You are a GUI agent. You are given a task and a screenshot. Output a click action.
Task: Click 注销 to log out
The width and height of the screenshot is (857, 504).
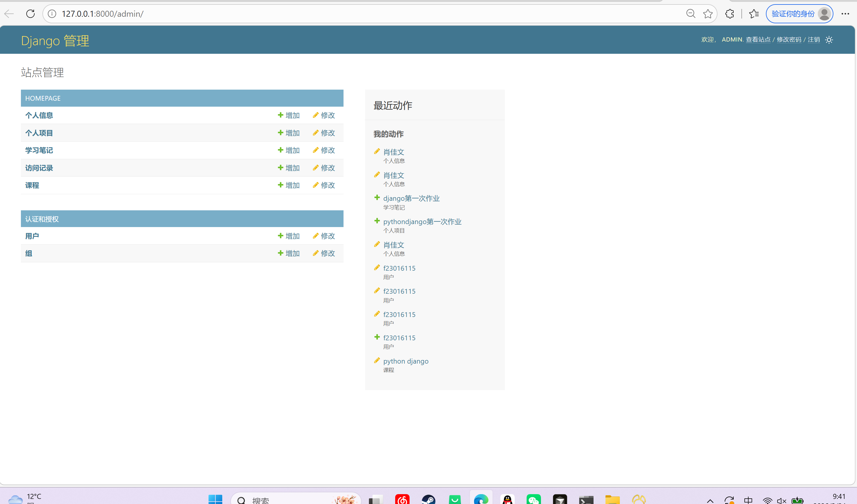tap(814, 39)
